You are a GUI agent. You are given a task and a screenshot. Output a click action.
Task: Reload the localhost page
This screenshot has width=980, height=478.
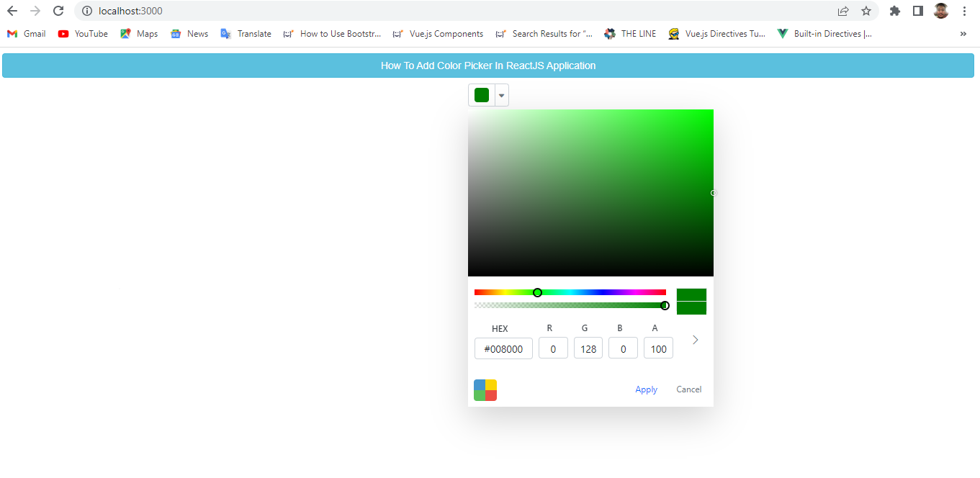[x=59, y=11]
